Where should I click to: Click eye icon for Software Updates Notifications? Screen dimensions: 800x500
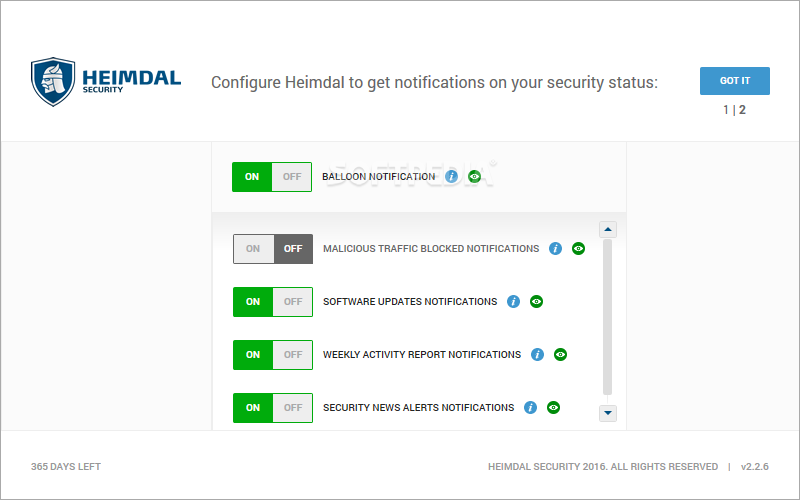click(x=536, y=301)
